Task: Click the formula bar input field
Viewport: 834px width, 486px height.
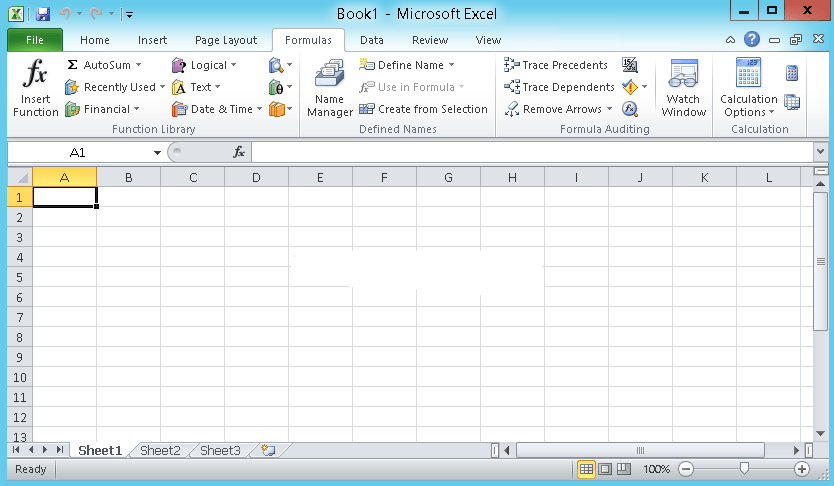Action: (x=532, y=153)
